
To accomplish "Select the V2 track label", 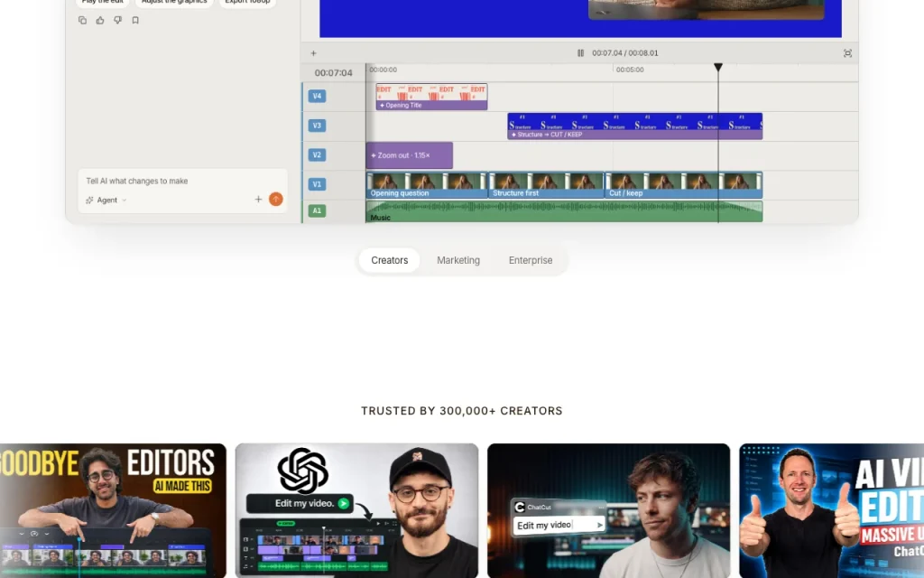I will [x=317, y=155].
